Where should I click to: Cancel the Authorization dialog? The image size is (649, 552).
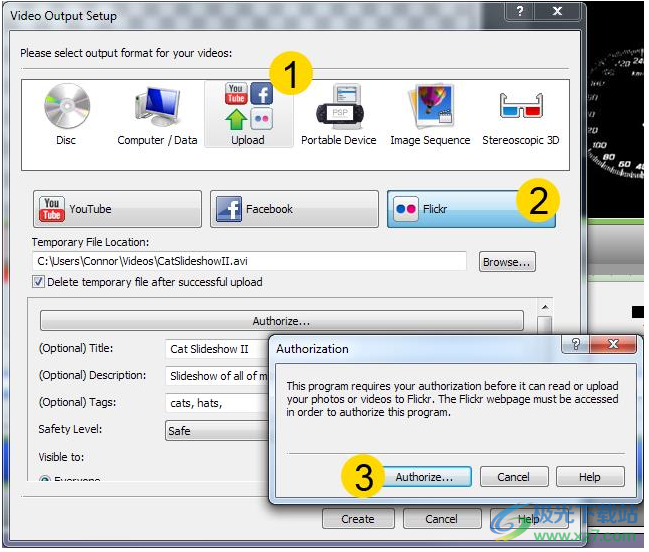click(x=514, y=478)
